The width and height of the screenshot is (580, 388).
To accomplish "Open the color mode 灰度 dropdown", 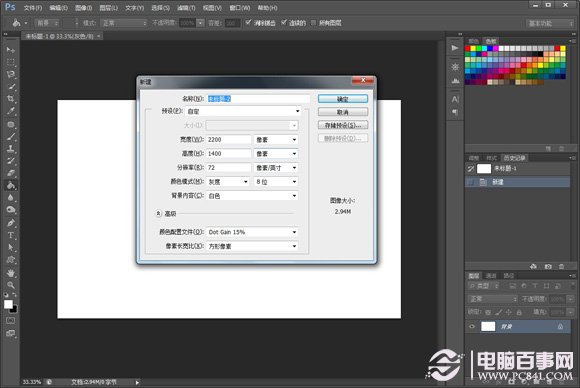I will coord(228,182).
